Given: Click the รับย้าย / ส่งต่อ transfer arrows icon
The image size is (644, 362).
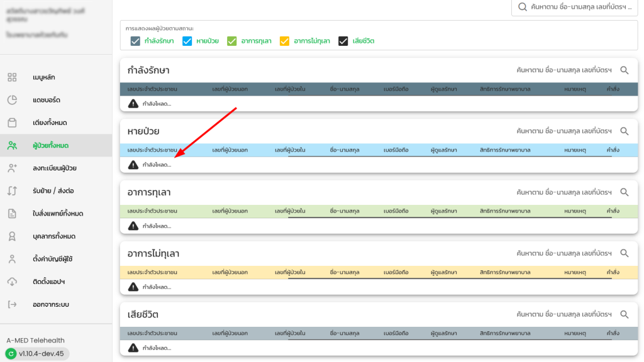Looking at the screenshot, I should 12,190.
